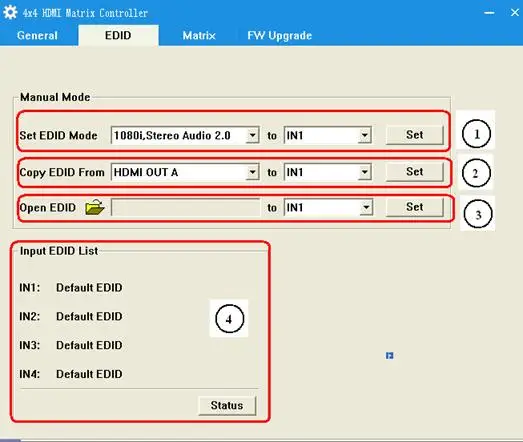The image size is (523, 442).
Task: Minimize the HDMI Matrix Controller window
Action: pyautogui.click(x=489, y=13)
